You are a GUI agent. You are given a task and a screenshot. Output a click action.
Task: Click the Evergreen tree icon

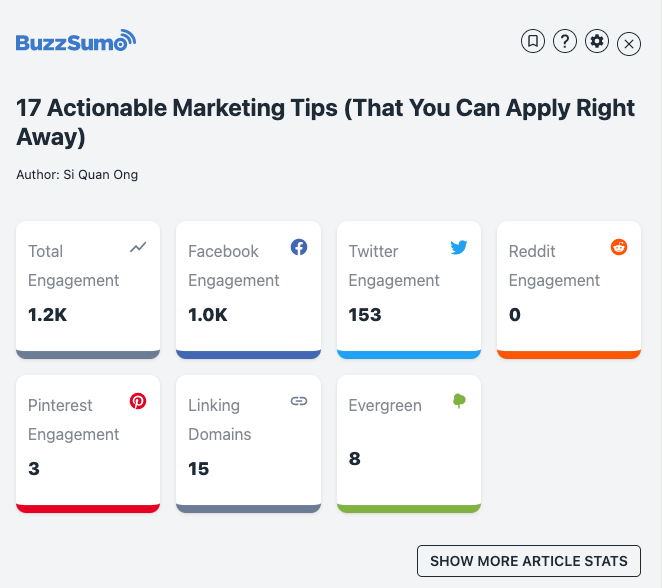pos(459,401)
